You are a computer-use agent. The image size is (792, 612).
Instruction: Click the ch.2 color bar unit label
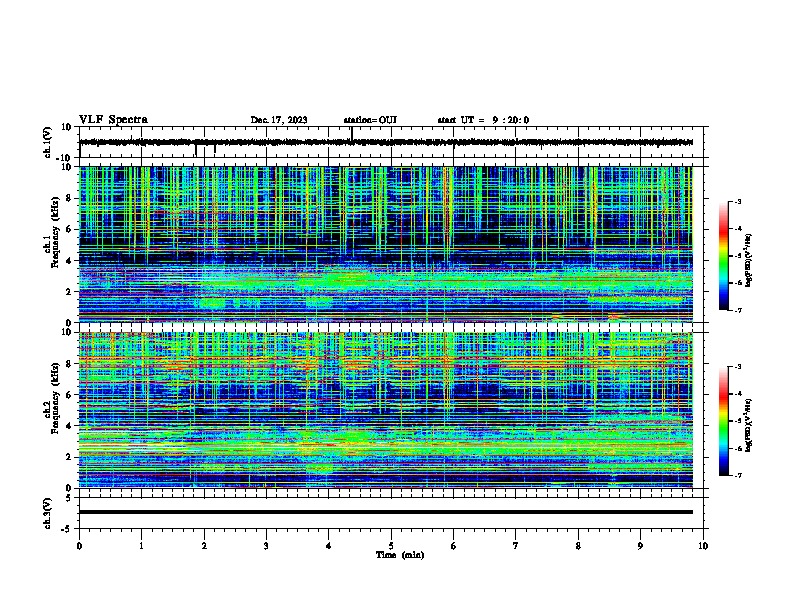749,425
